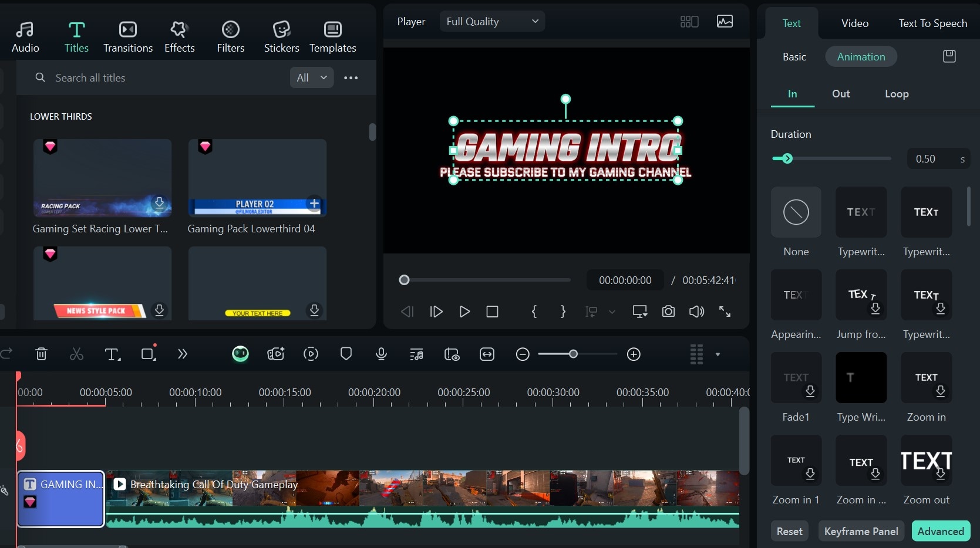Click the marker shield icon
Screen dimensions: 980x548
(346, 354)
